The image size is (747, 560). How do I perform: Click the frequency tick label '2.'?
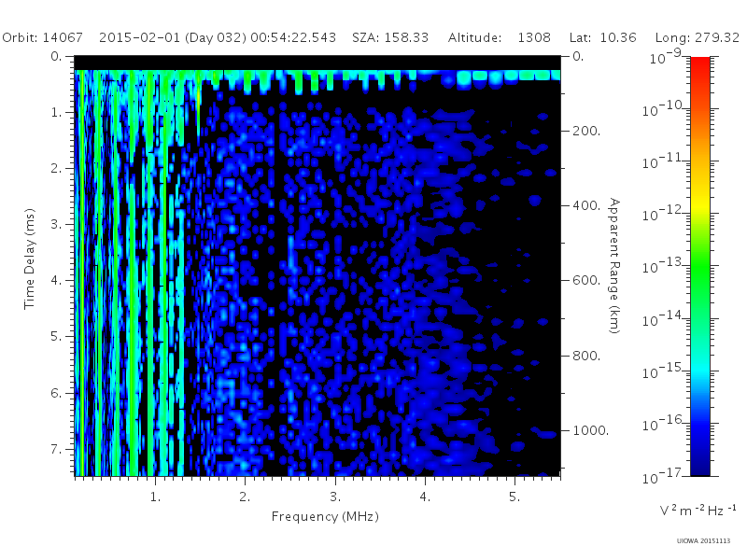point(245,497)
